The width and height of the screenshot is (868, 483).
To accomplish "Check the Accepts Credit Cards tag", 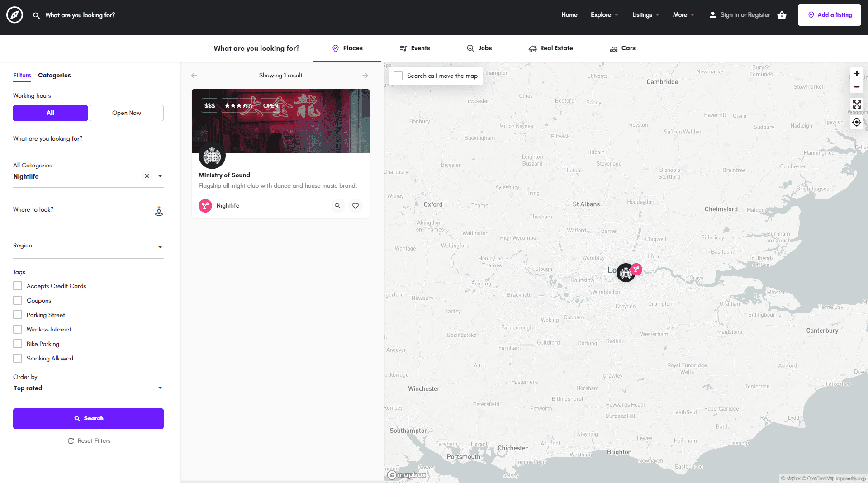I will [x=18, y=286].
